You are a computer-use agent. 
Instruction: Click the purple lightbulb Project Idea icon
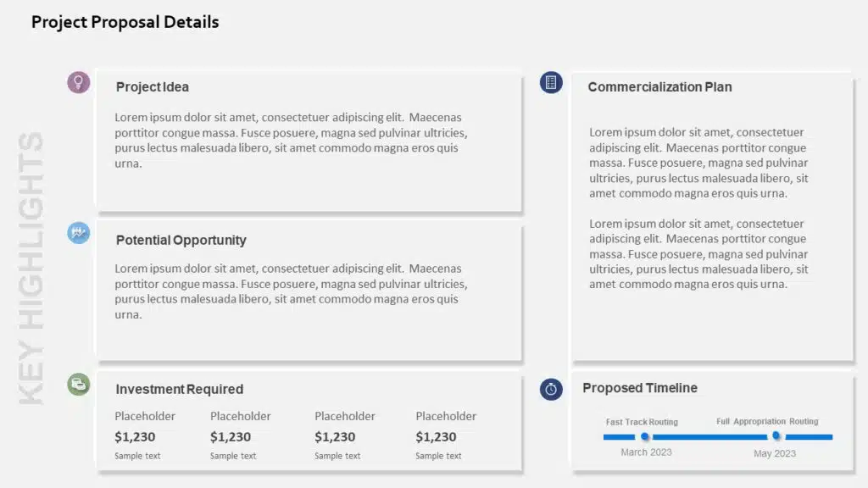(79, 82)
